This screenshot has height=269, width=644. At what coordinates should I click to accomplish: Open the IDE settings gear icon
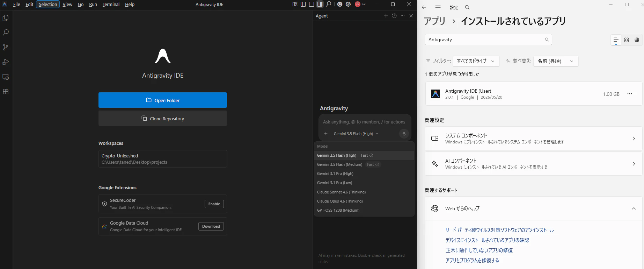click(x=348, y=4)
